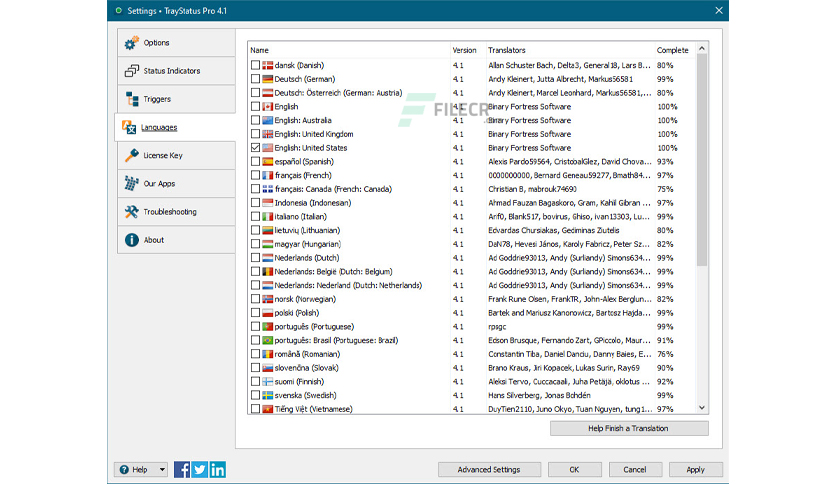Click the español (Spanish) flag icon
The width and height of the screenshot is (836, 484).
(268, 162)
